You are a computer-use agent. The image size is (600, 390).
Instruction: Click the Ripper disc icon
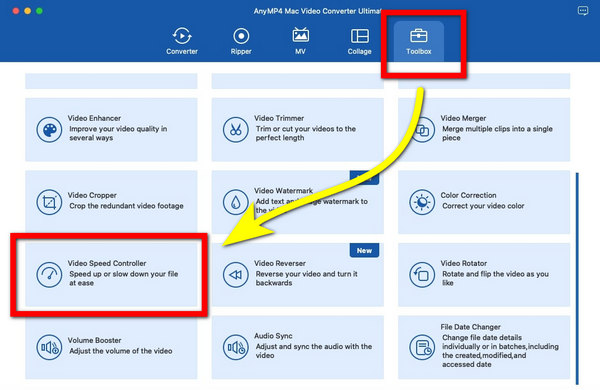coord(241,36)
